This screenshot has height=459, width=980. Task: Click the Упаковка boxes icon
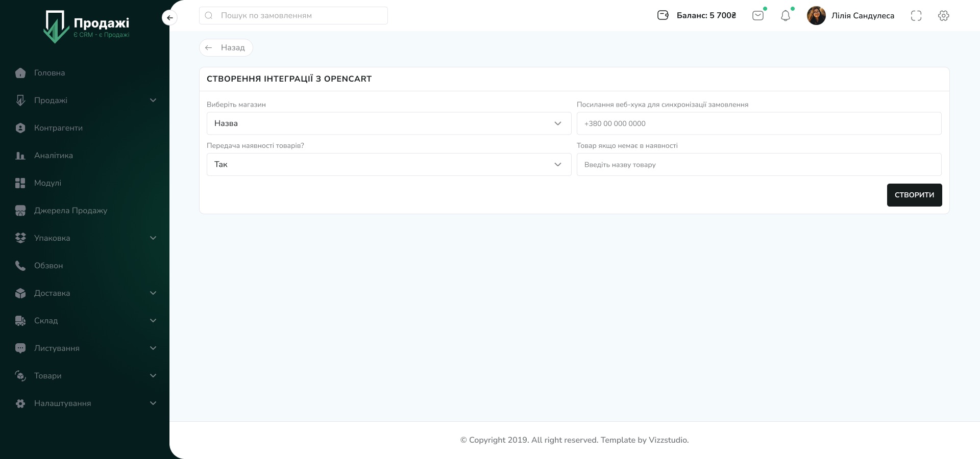pos(20,238)
